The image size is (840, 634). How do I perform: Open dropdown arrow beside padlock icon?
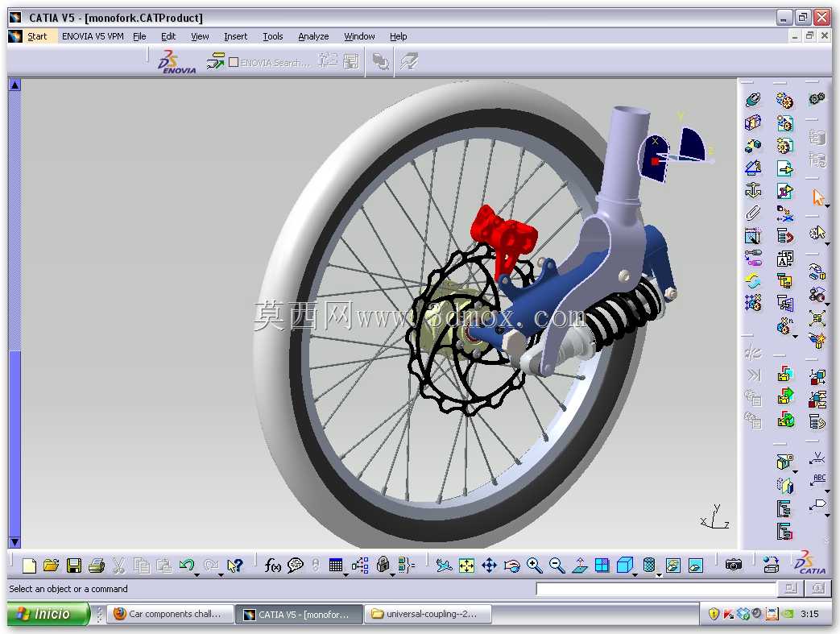(393, 574)
